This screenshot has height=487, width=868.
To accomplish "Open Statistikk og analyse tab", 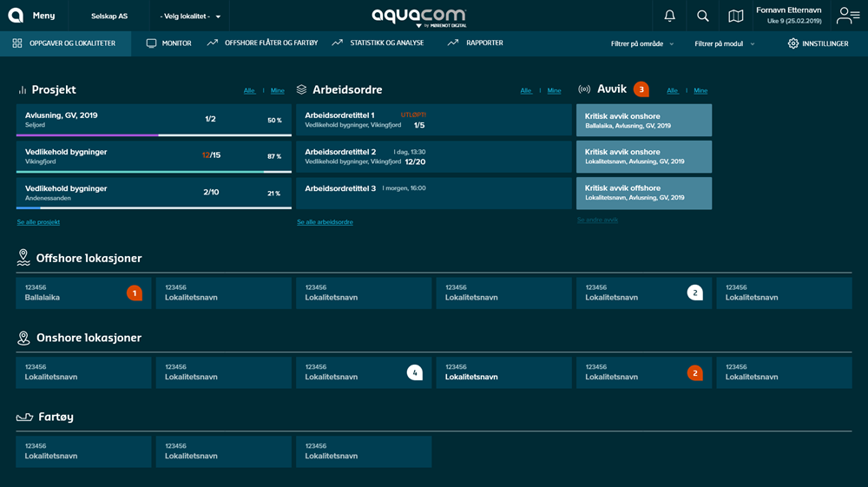I will click(x=378, y=43).
